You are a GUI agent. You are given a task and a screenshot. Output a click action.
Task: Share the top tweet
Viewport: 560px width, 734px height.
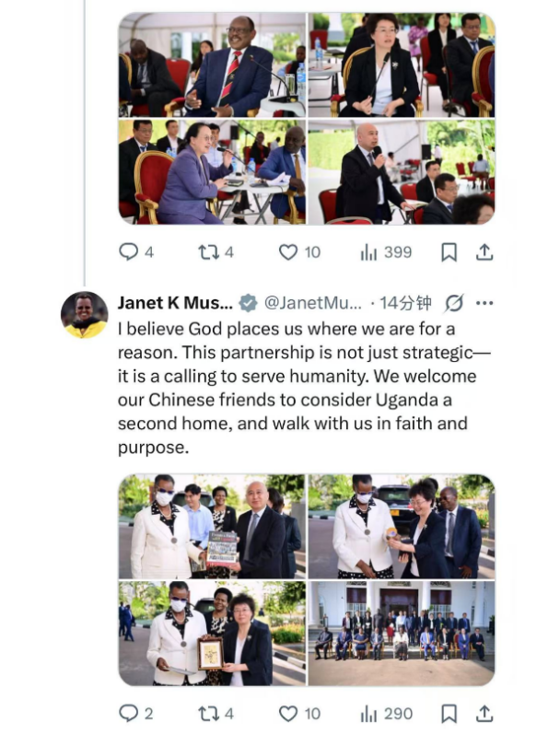click(484, 252)
